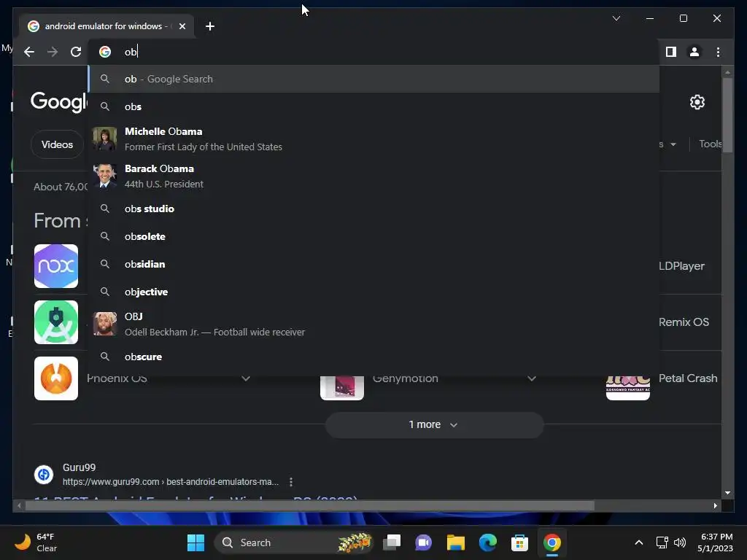The height and width of the screenshot is (560, 747).
Task: Open the Remix OS entry
Action: [684, 322]
